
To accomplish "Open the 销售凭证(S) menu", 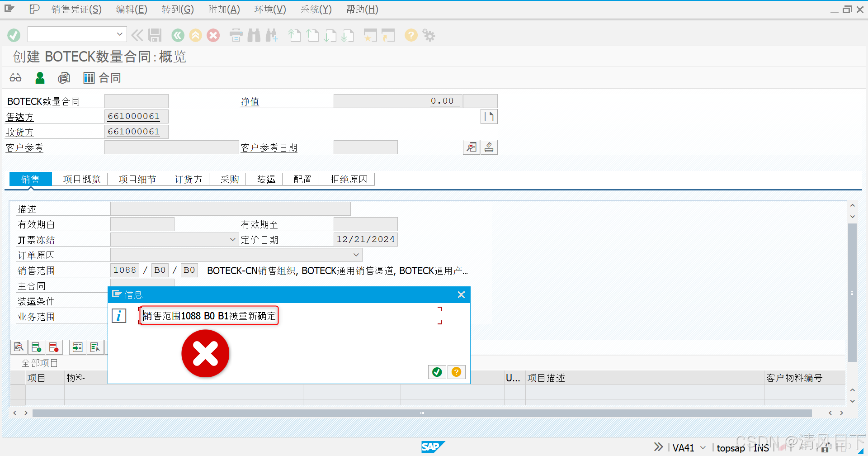I will pyautogui.click(x=76, y=9).
